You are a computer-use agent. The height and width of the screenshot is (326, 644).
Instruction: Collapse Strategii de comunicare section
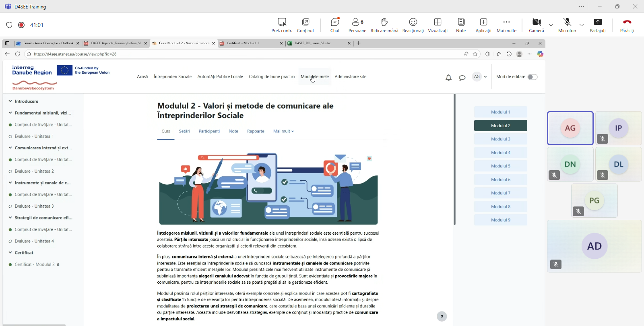10,218
